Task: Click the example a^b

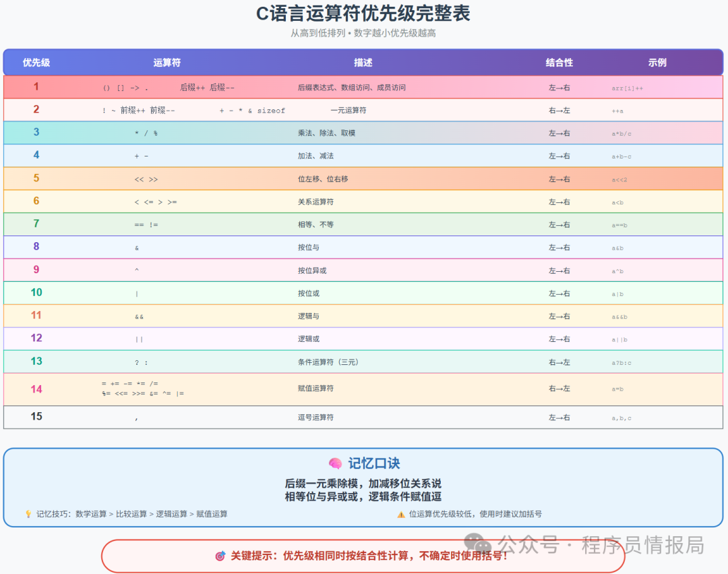Action: click(x=617, y=271)
